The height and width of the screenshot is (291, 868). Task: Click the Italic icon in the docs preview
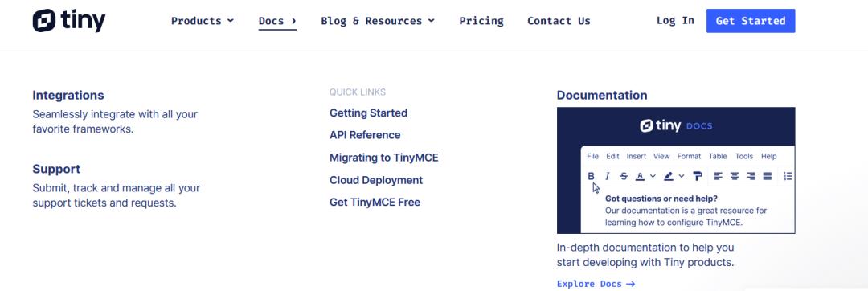point(607,176)
